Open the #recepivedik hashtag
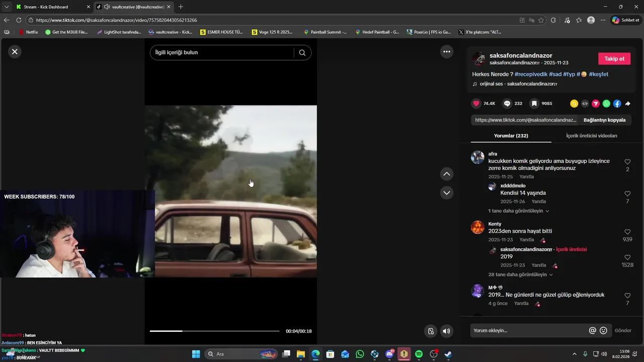The width and height of the screenshot is (644, 362). point(531,74)
